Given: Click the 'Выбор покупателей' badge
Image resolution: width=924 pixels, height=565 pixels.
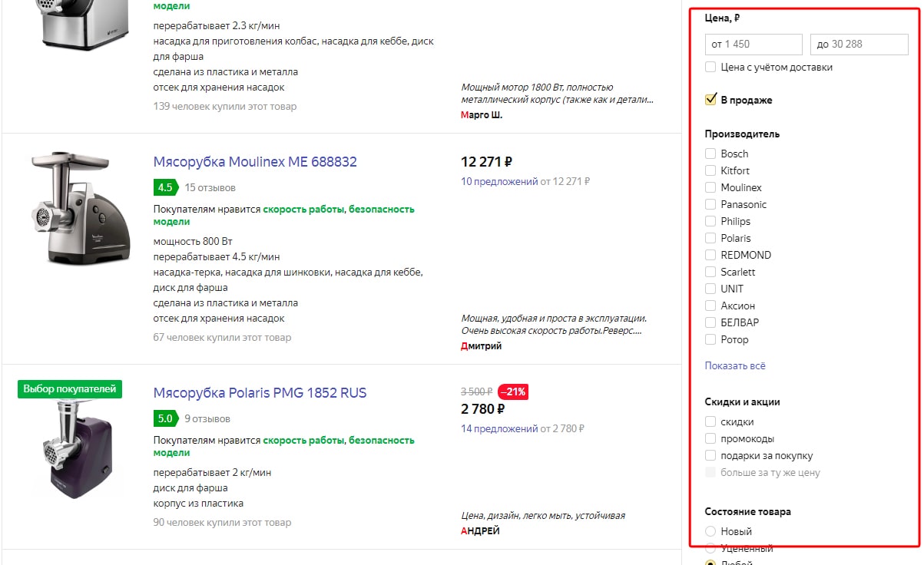Looking at the screenshot, I should 70,389.
